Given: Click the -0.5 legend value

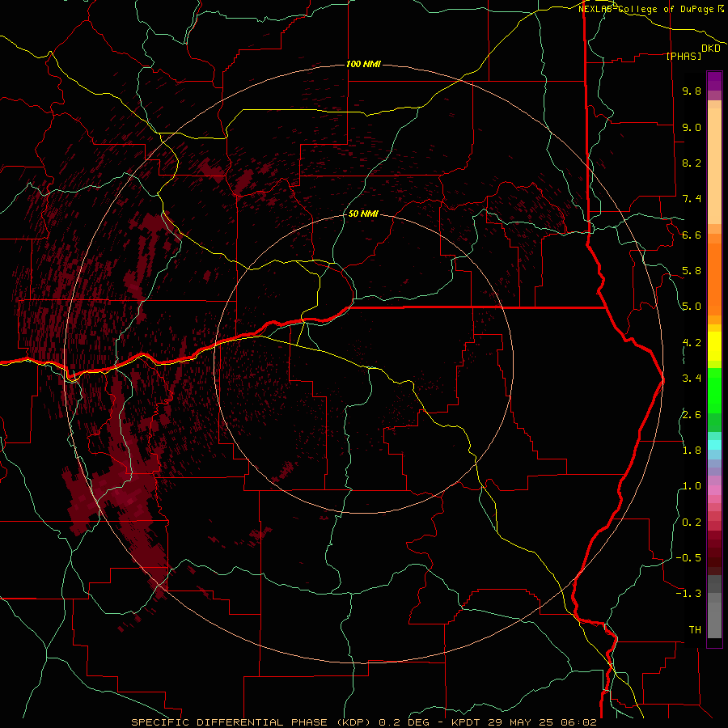Looking at the screenshot, I should tap(688, 558).
